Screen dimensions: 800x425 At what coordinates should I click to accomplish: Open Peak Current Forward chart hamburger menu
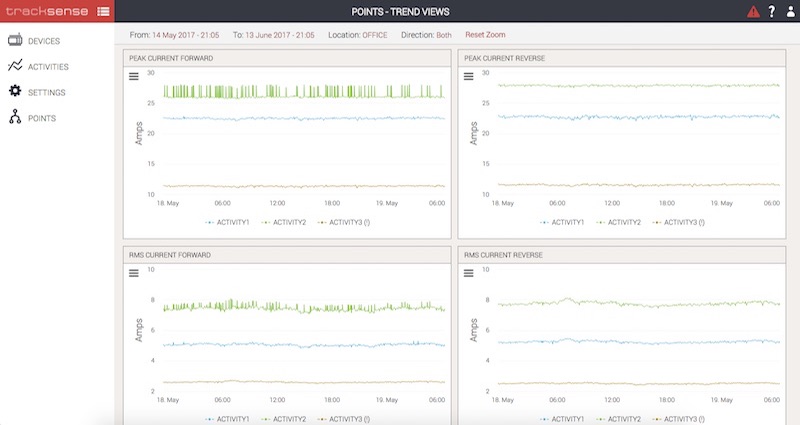coord(134,76)
